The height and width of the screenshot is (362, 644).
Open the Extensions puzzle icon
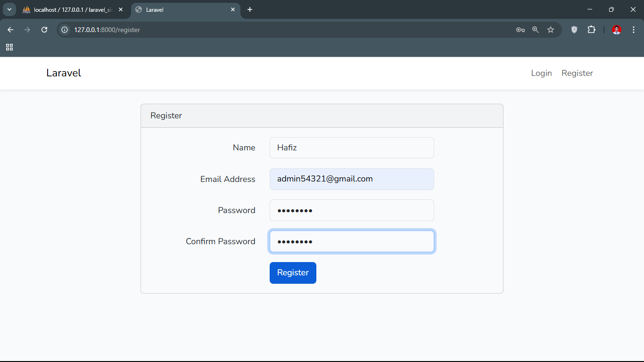point(591,30)
